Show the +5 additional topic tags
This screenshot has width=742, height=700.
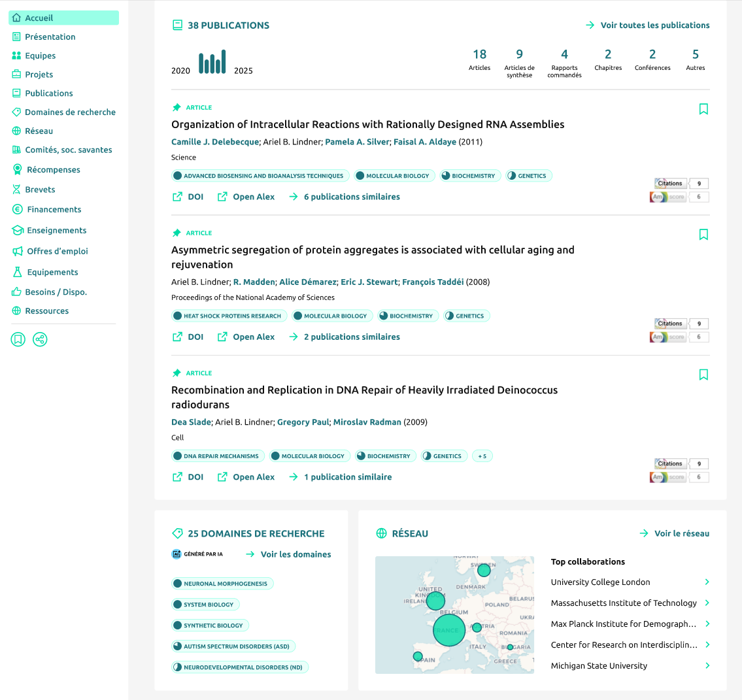(x=482, y=456)
